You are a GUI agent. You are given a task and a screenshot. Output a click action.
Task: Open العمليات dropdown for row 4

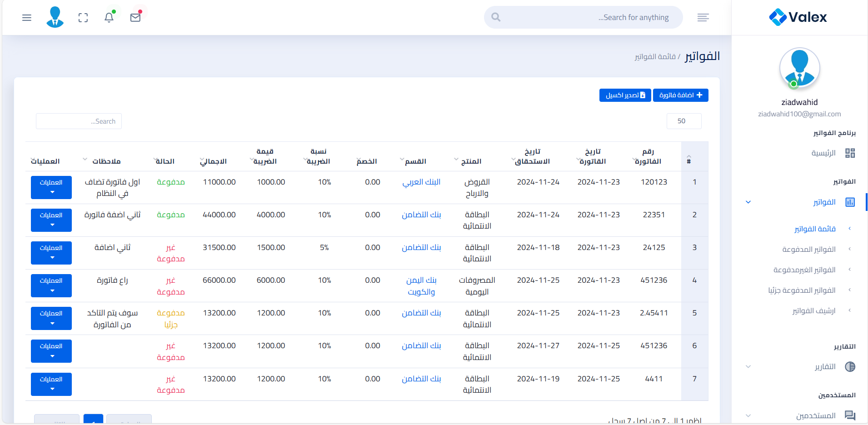(51, 285)
